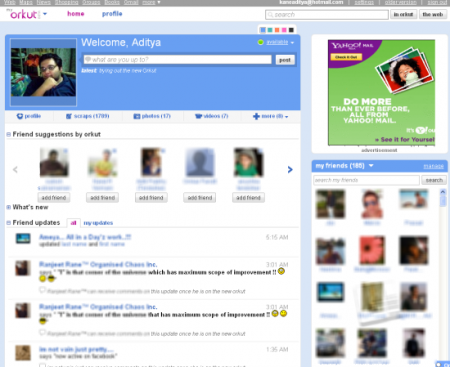
Task: Click 'the web' search button
Action: click(433, 15)
